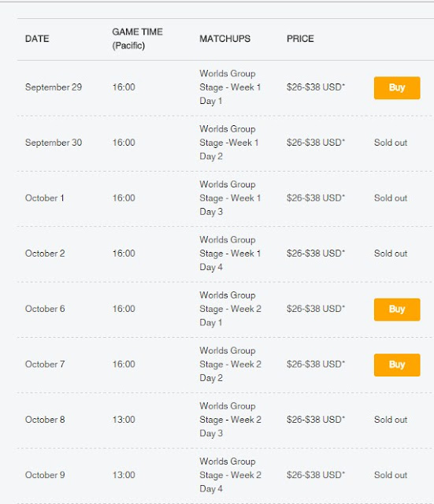Click the DATE column header
The image size is (434, 504).
(x=37, y=39)
